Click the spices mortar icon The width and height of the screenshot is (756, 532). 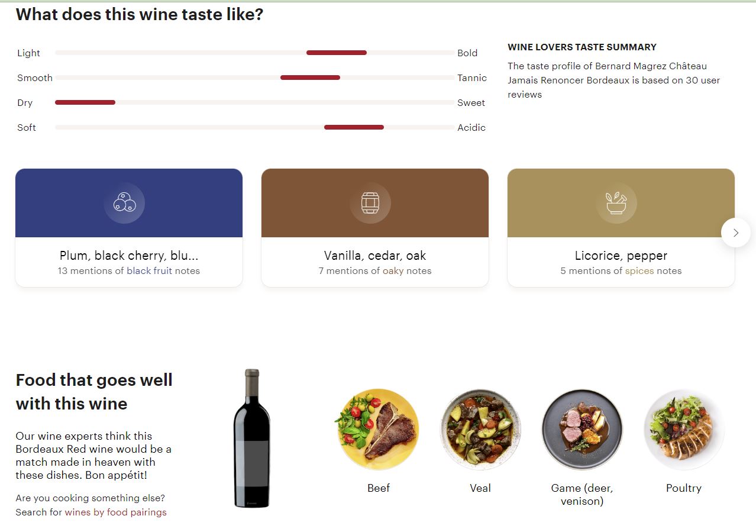point(616,203)
